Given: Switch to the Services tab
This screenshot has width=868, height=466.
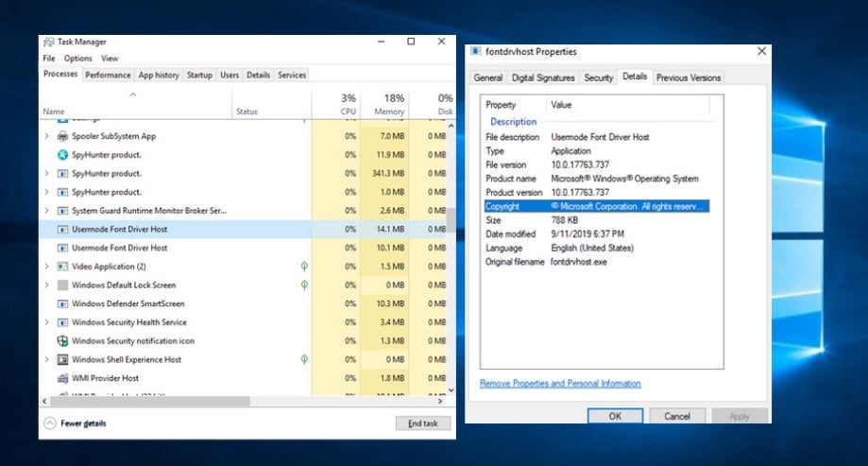Looking at the screenshot, I should [x=292, y=75].
